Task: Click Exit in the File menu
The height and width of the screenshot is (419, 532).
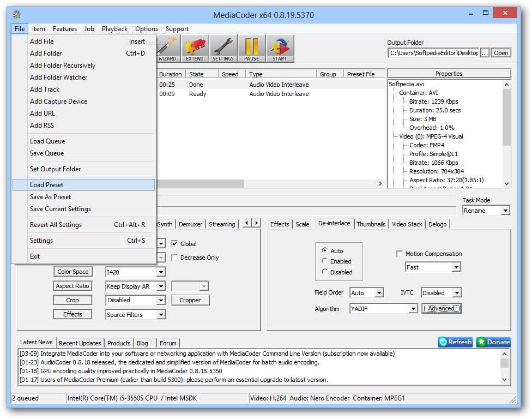Action: point(83,256)
